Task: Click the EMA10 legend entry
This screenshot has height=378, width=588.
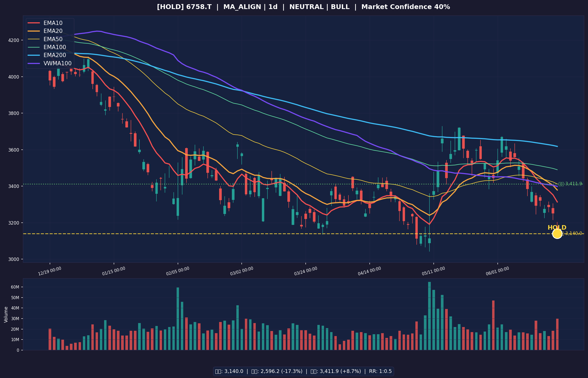Action: coord(45,23)
